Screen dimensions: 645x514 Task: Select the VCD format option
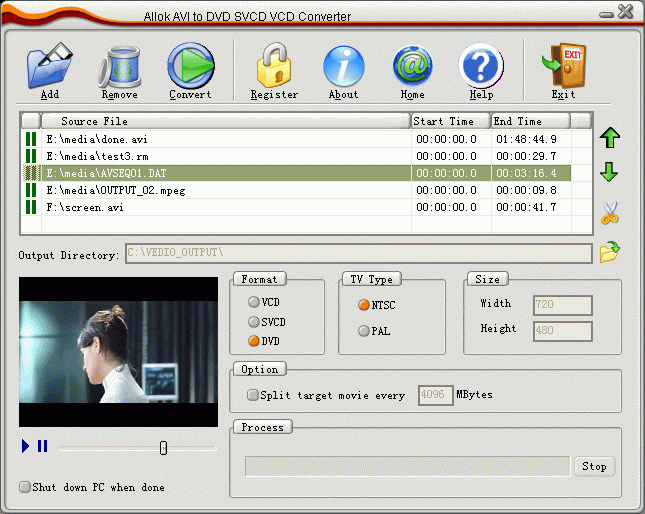[254, 302]
